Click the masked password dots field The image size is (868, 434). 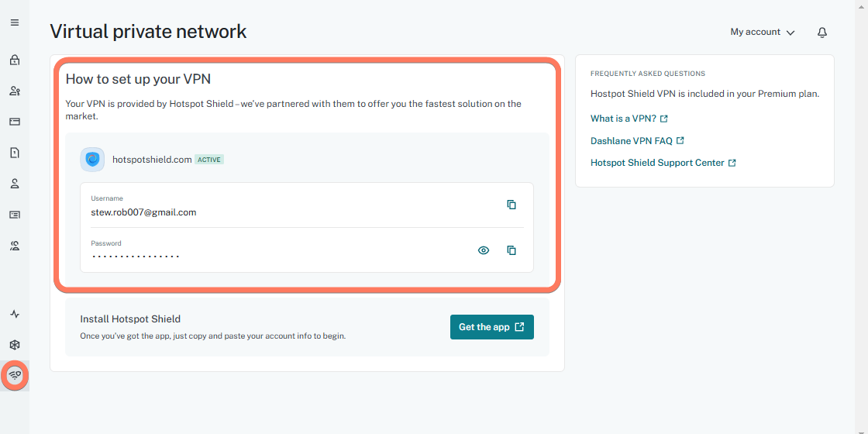coord(136,257)
